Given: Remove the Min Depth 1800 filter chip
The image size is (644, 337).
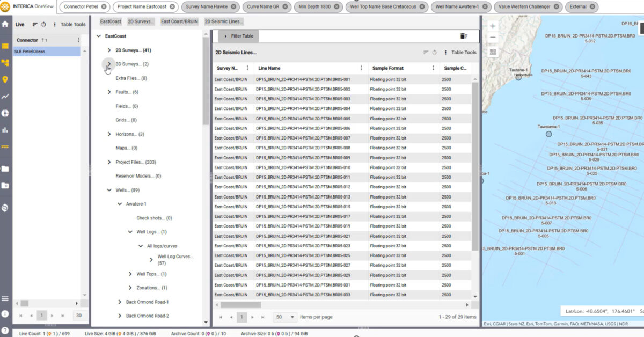Looking at the screenshot, I should [336, 7].
